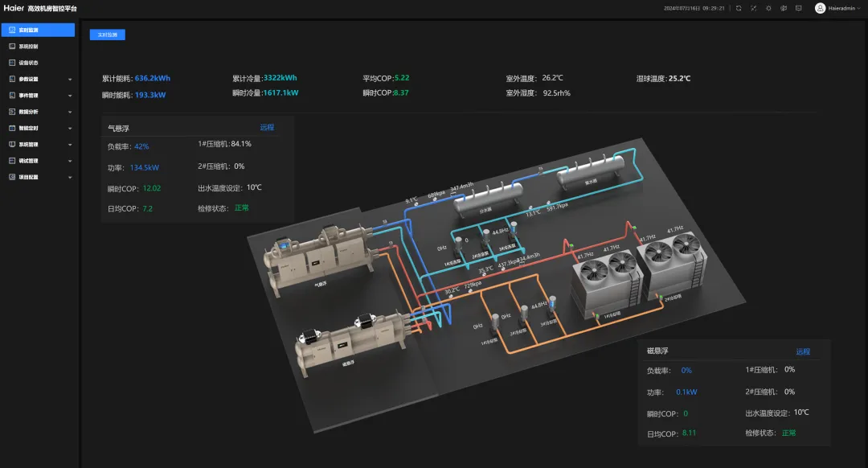The height and width of the screenshot is (468, 868).
Task: Click the refresh icon in the top bar
Action: coord(739,8)
